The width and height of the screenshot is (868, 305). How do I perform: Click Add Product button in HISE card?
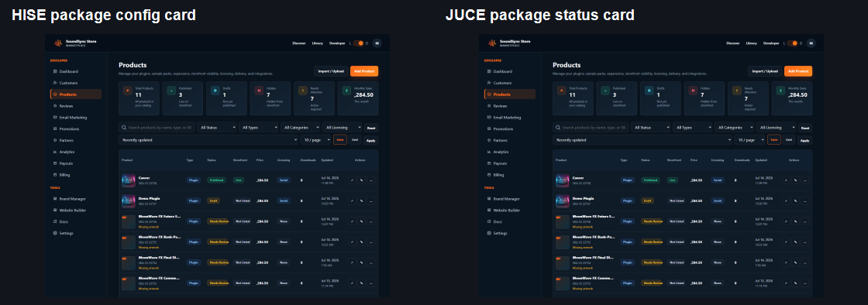pos(364,71)
